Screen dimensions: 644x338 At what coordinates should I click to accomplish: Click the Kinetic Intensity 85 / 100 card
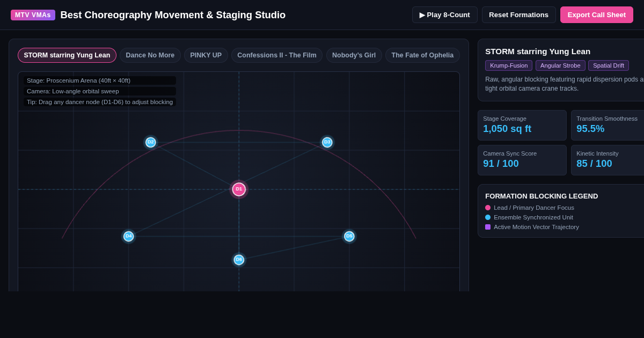(x=608, y=160)
